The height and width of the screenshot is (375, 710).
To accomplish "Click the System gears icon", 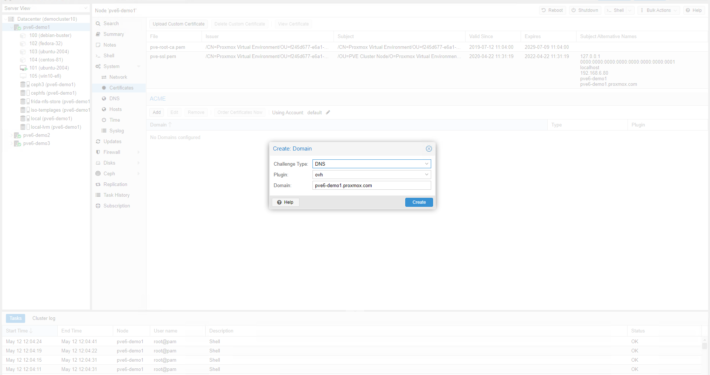I will point(98,67).
